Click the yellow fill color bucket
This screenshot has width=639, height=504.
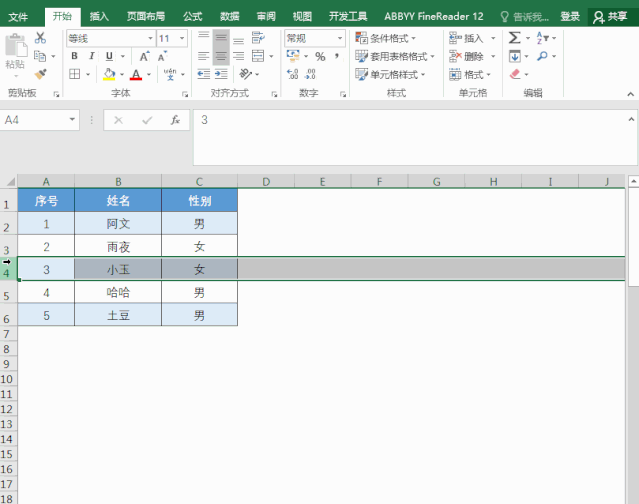pyautogui.click(x=108, y=74)
